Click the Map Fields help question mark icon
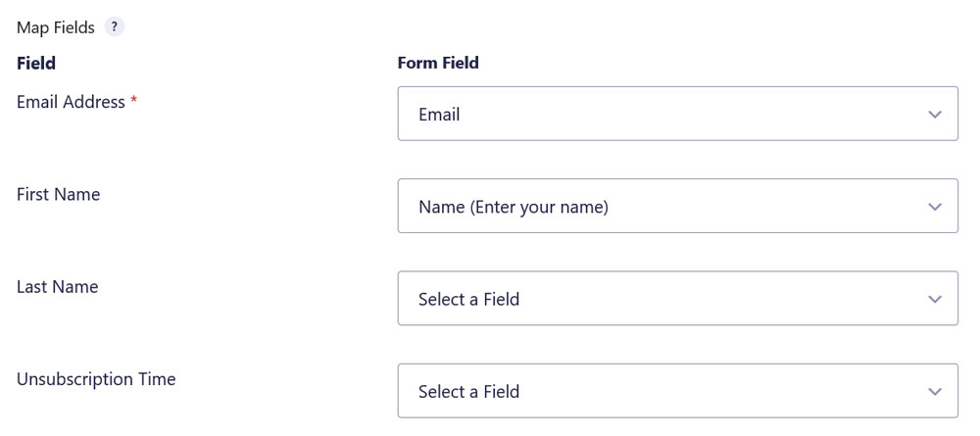Screen dimensions: 980x436 tap(115, 27)
